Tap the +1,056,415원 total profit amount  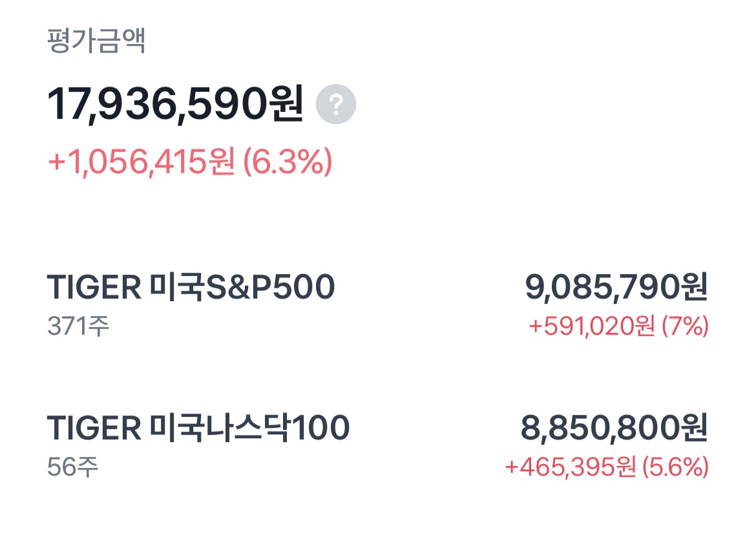coord(142,162)
